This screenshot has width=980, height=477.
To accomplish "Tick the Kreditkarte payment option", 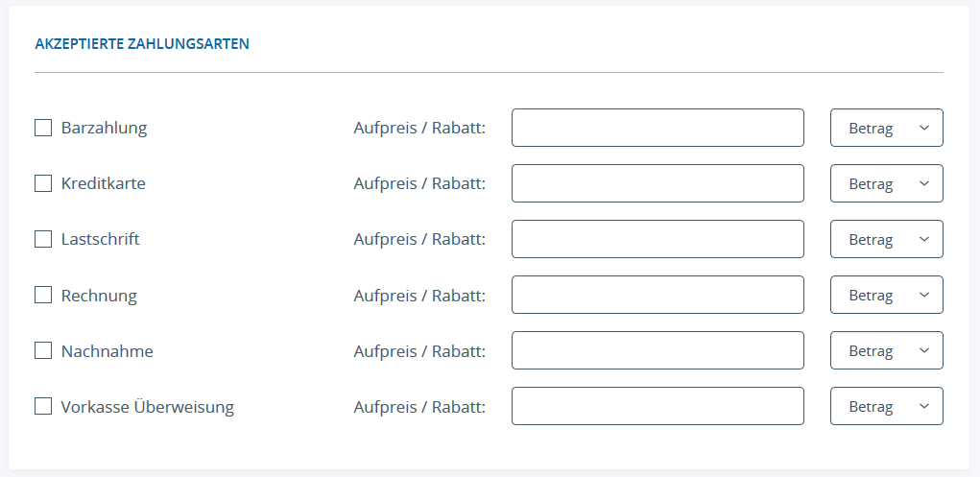I will coord(43,183).
